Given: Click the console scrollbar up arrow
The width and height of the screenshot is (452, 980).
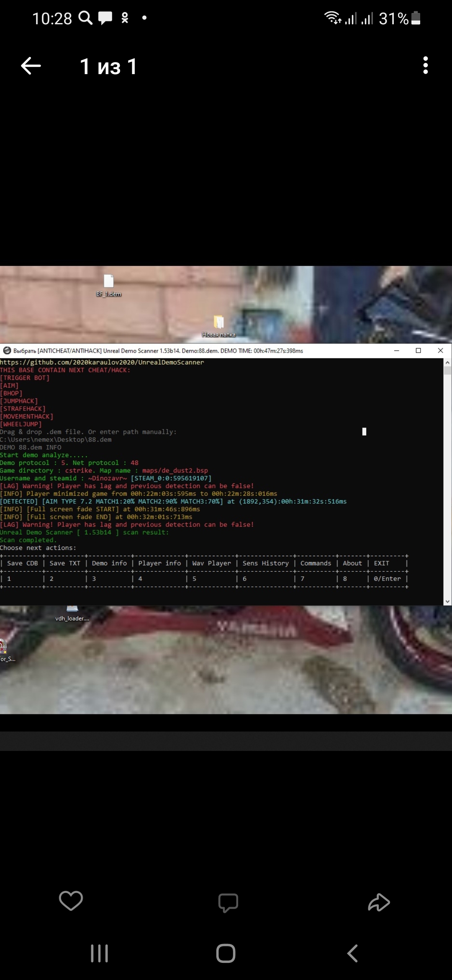Looking at the screenshot, I should (447, 362).
